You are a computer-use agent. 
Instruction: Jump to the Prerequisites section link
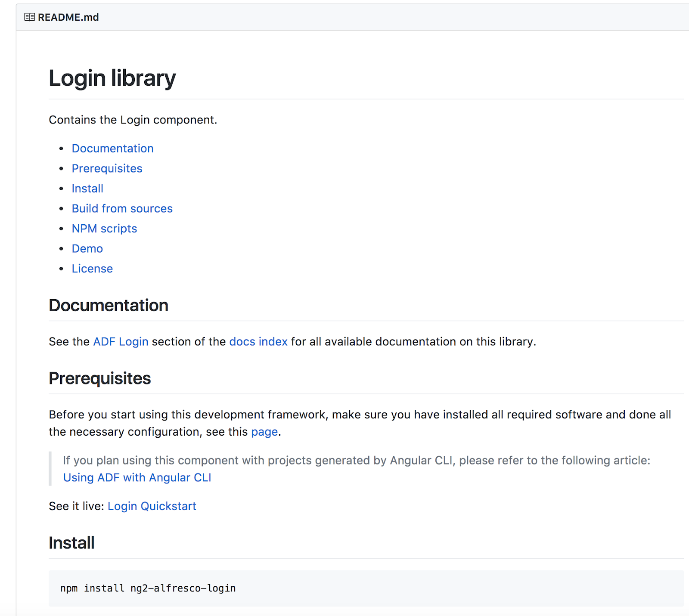click(107, 168)
